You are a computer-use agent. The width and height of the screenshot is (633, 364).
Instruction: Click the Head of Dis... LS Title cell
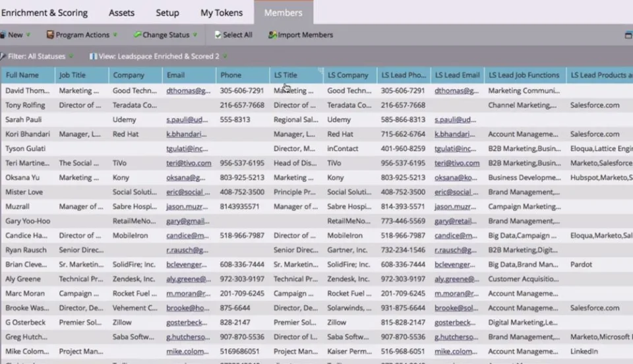pos(295,163)
